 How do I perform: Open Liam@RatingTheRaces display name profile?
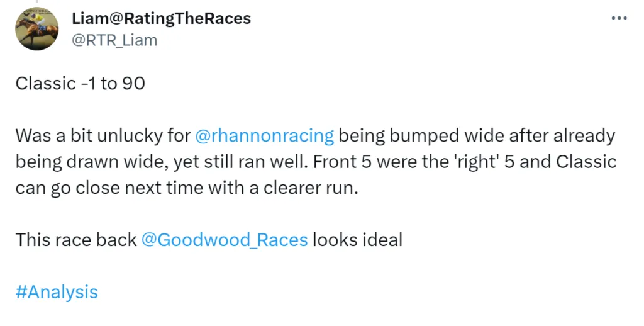[161, 18]
